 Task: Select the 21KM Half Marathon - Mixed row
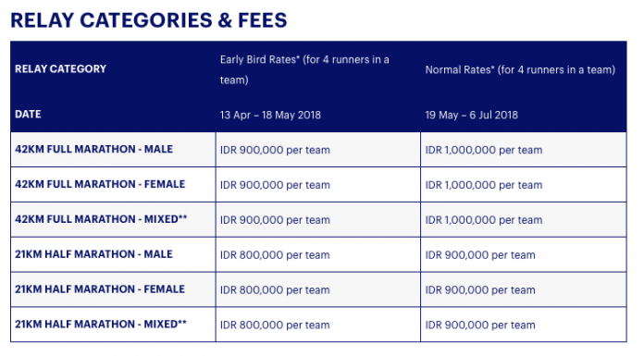(x=318, y=325)
